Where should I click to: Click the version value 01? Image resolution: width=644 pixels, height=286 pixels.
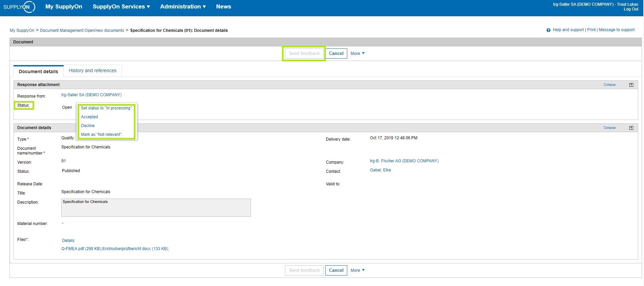click(x=64, y=161)
